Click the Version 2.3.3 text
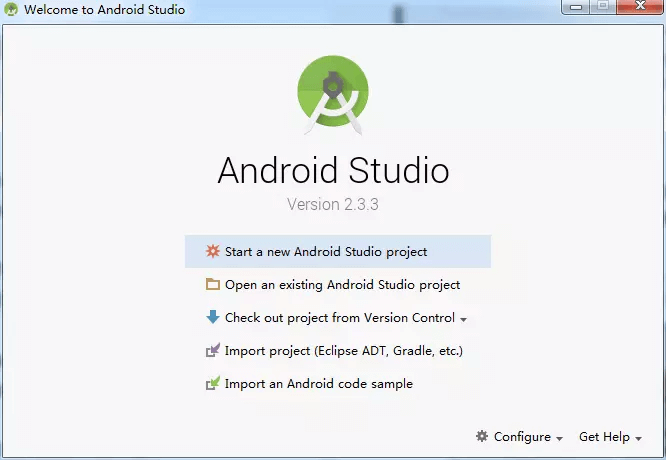The width and height of the screenshot is (666, 460). coord(333,204)
